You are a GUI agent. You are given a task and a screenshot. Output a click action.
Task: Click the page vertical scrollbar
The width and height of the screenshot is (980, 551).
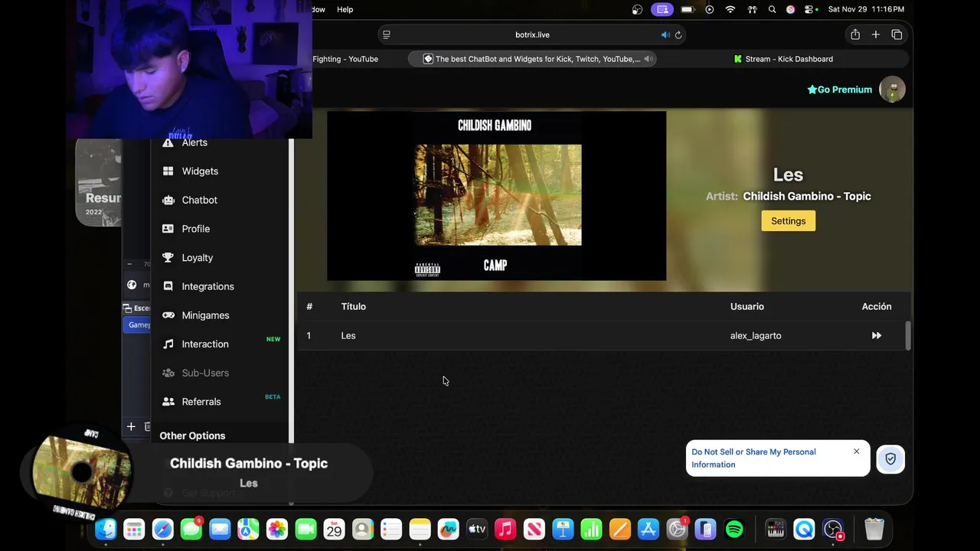[909, 335]
